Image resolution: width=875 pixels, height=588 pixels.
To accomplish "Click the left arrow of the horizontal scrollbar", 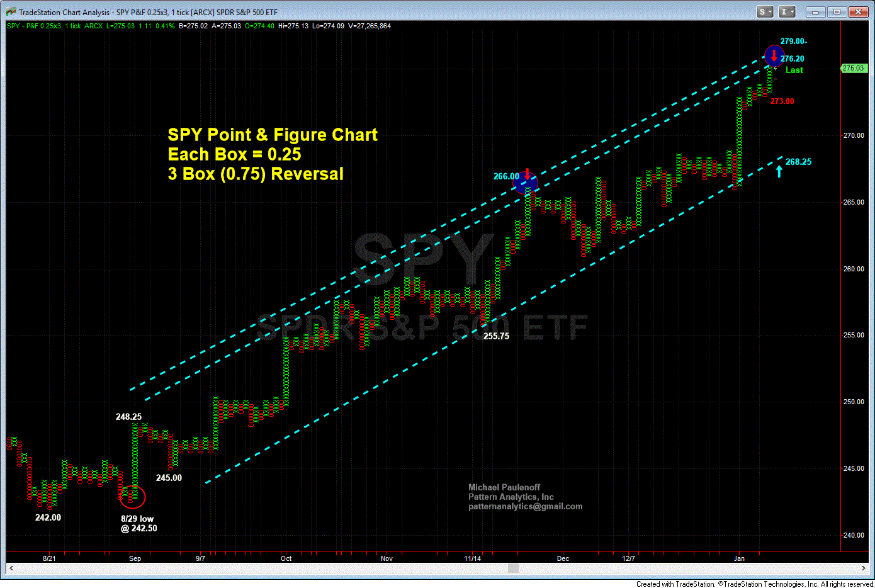I will (11, 568).
